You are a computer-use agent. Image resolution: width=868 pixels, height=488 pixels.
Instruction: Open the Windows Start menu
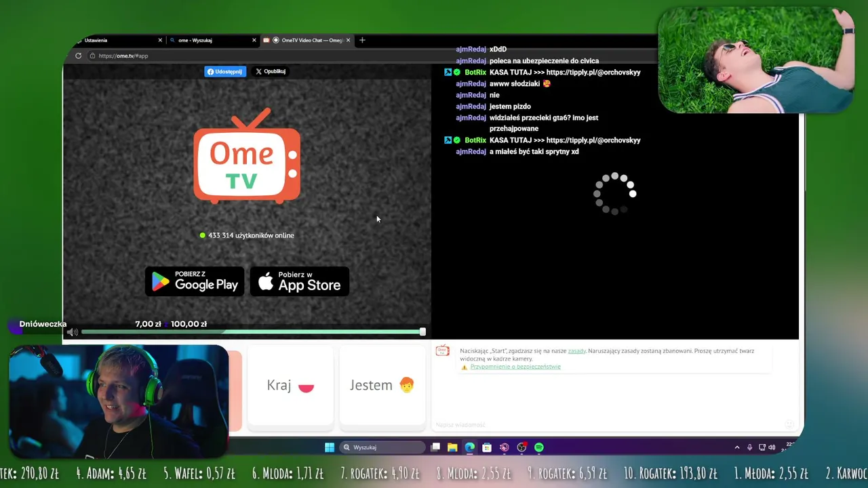point(330,447)
